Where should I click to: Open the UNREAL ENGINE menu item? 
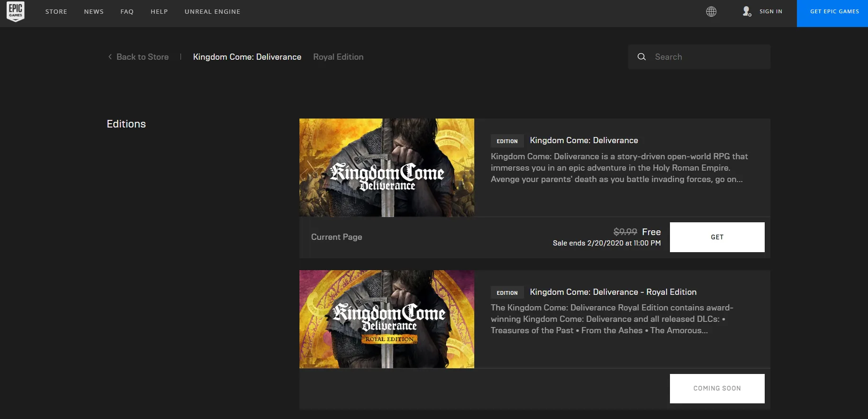(212, 11)
